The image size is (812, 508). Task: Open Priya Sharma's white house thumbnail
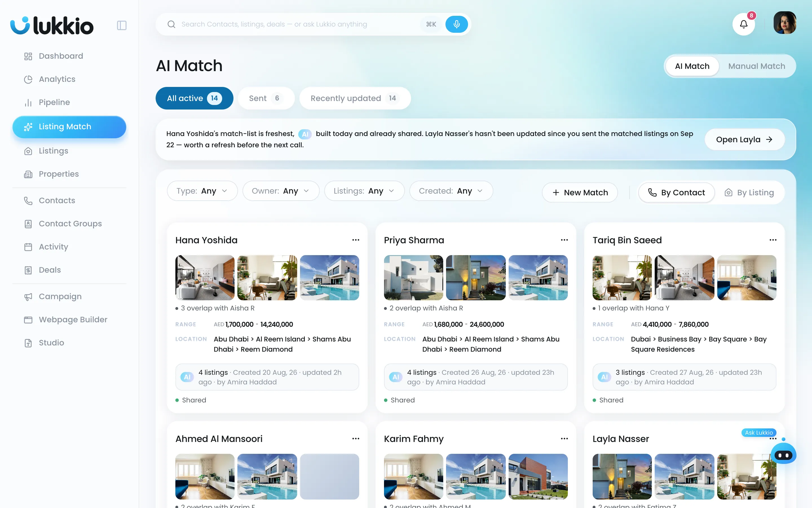(x=413, y=277)
